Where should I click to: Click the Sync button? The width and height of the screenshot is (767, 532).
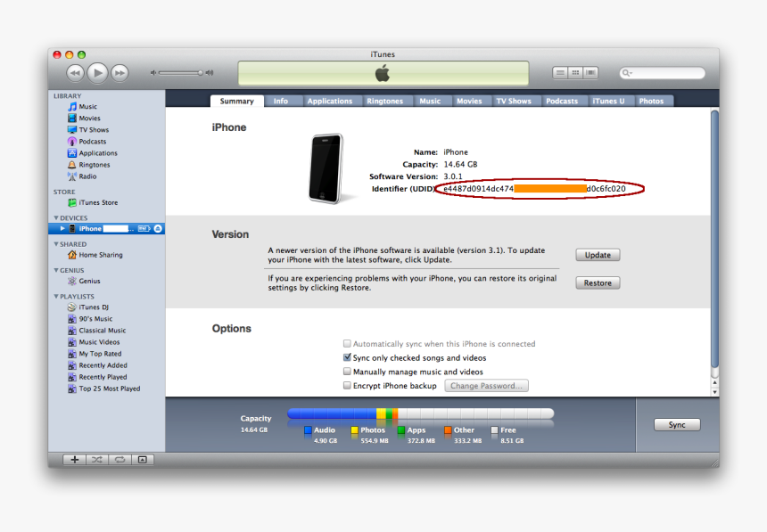pos(677,425)
